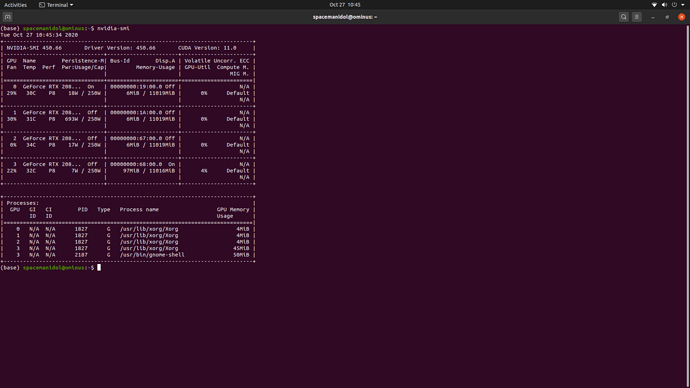This screenshot has height=388, width=690.
Task: Click the temperature 31C for GPU 1
Action: coord(31,119)
